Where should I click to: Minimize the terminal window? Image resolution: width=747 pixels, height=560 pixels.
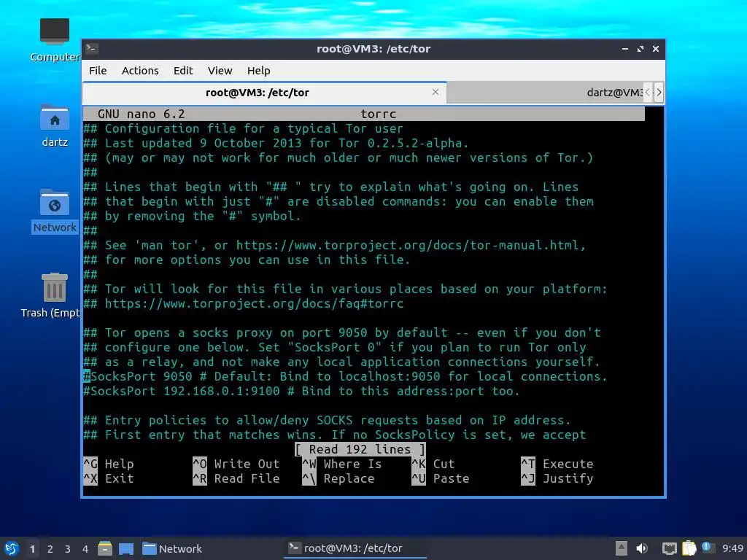pyautogui.click(x=625, y=49)
